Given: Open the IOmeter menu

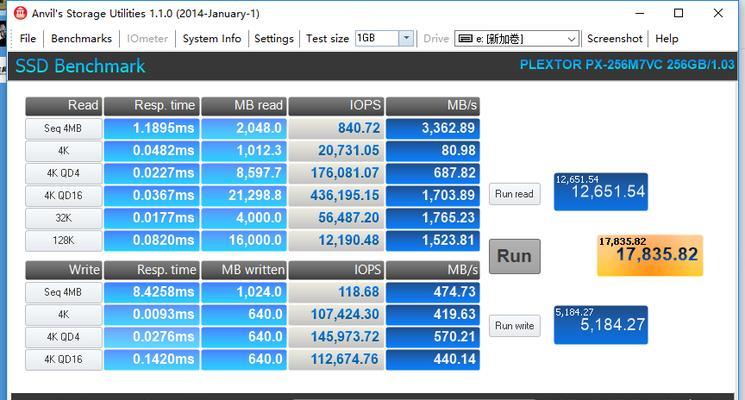Looking at the screenshot, I should click(x=147, y=38).
